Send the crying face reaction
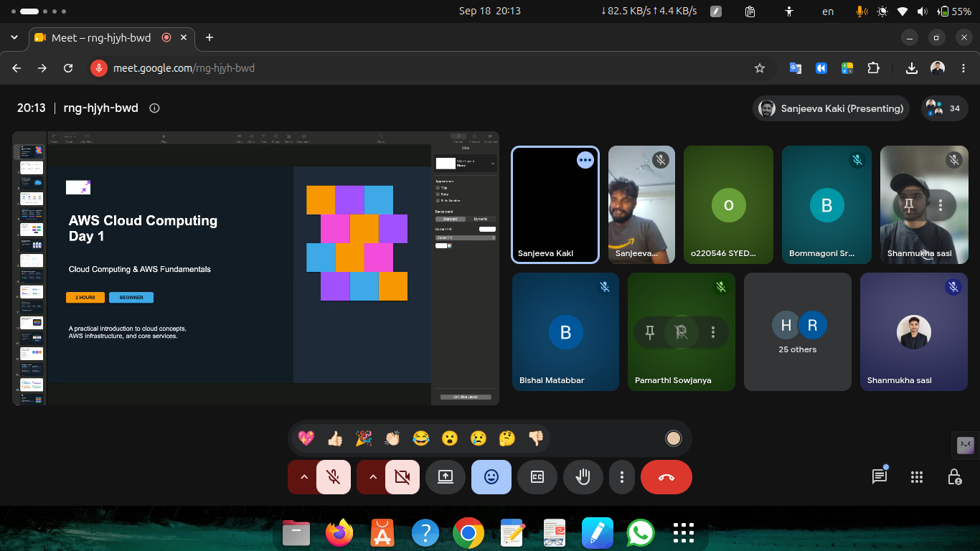The height and width of the screenshot is (551, 980). [479, 438]
